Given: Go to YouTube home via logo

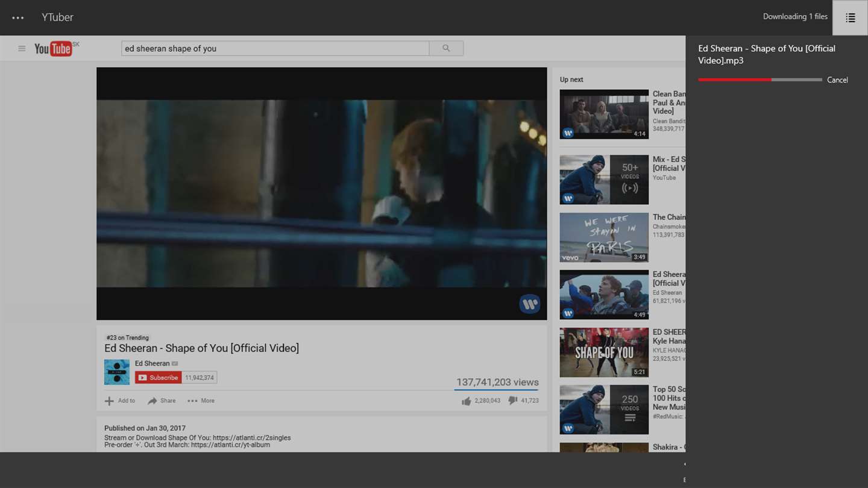Looking at the screenshot, I should pos(53,49).
